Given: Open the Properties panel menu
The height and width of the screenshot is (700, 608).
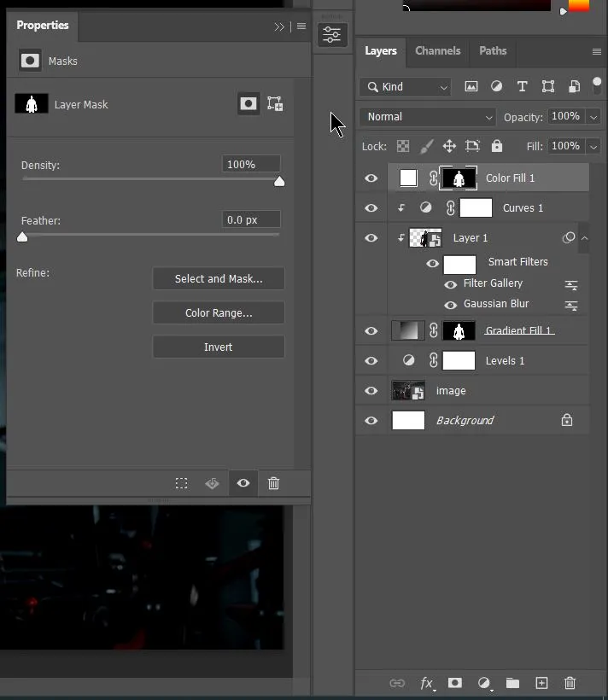Looking at the screenshot, I should tap(301, 26).
